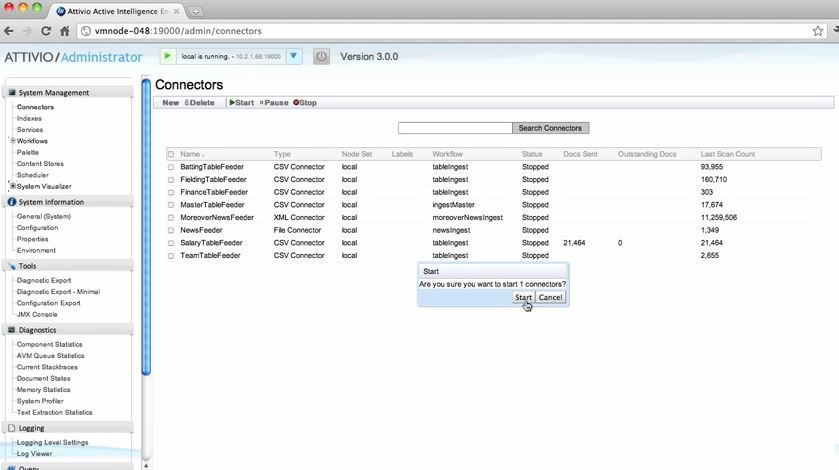Open Indexes in the sidebar

(29, 118)
